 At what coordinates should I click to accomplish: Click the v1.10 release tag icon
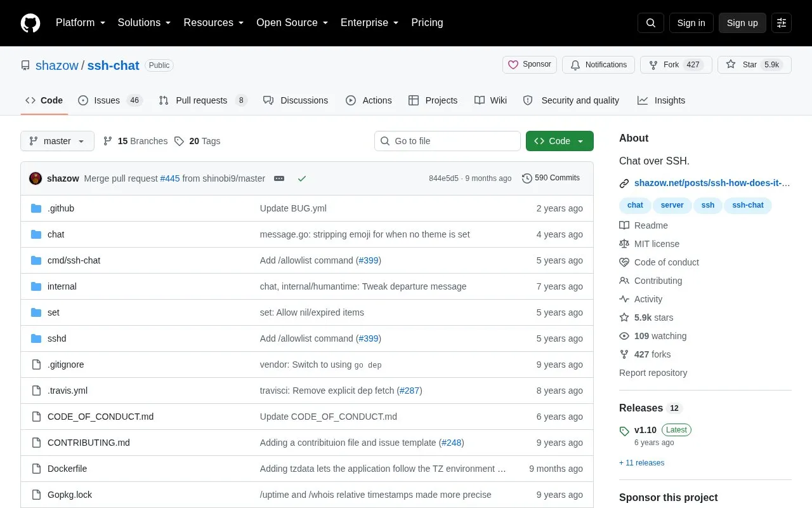click(624, 431)
